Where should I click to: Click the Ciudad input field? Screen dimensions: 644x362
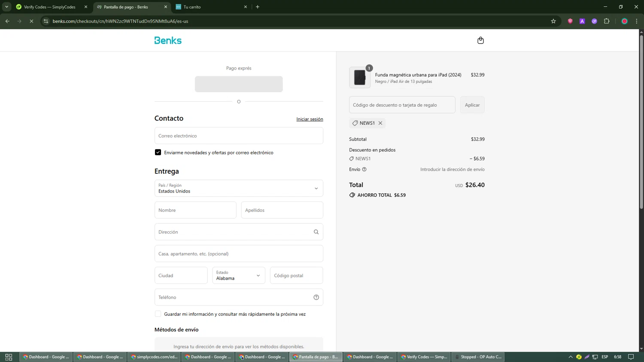(181, 275)
